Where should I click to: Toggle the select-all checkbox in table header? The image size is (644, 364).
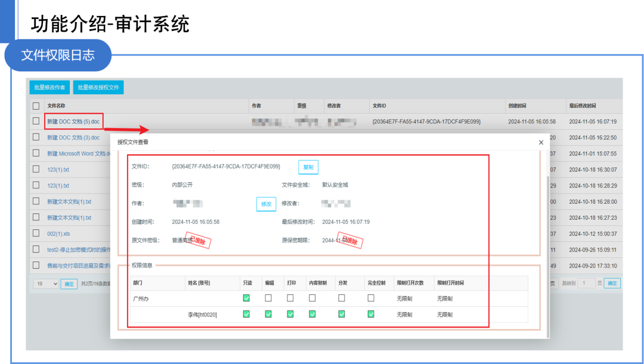[x=36, y=106]
